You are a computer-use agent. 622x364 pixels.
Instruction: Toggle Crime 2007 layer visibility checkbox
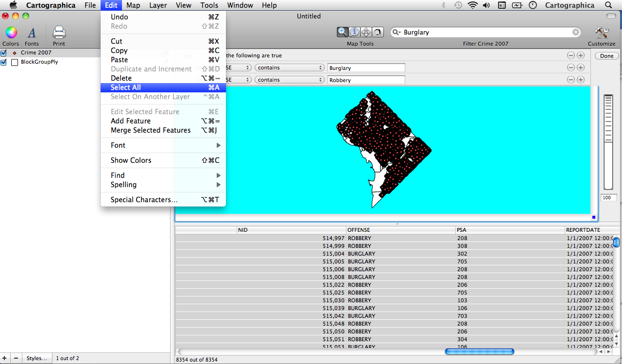pos(4,52)
